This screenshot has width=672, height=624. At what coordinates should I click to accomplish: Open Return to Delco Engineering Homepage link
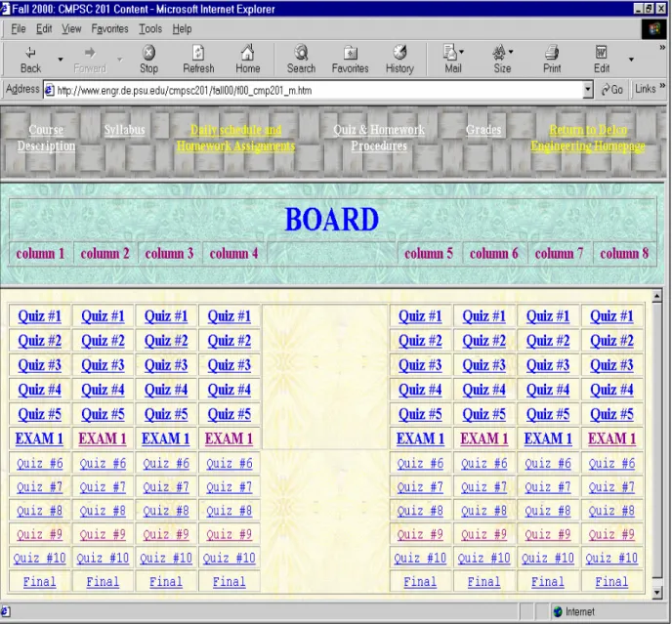click(x=588, y=138)
